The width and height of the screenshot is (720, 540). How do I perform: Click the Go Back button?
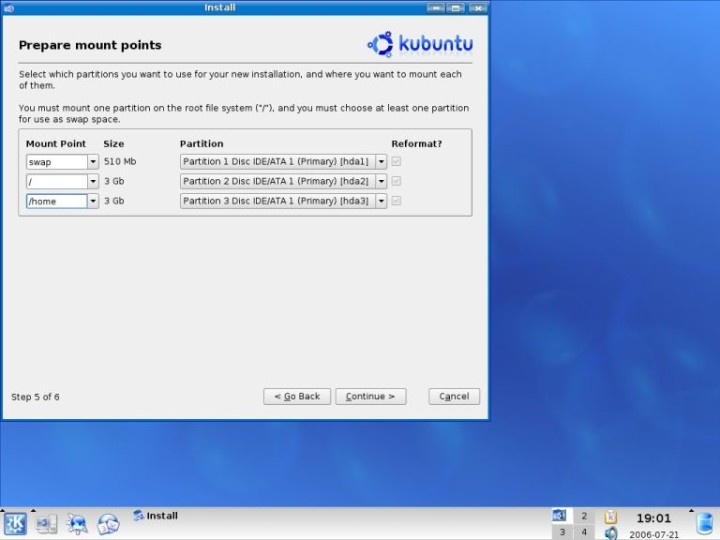click(297, 396)
